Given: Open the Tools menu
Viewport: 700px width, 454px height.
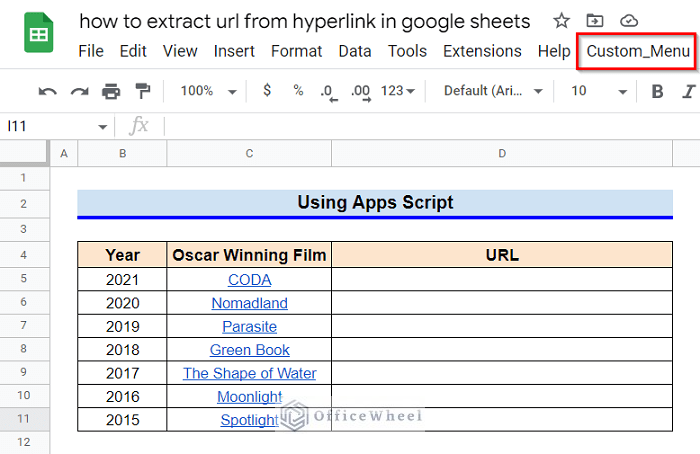Looking at the screenshot, I should pos(407,51).
